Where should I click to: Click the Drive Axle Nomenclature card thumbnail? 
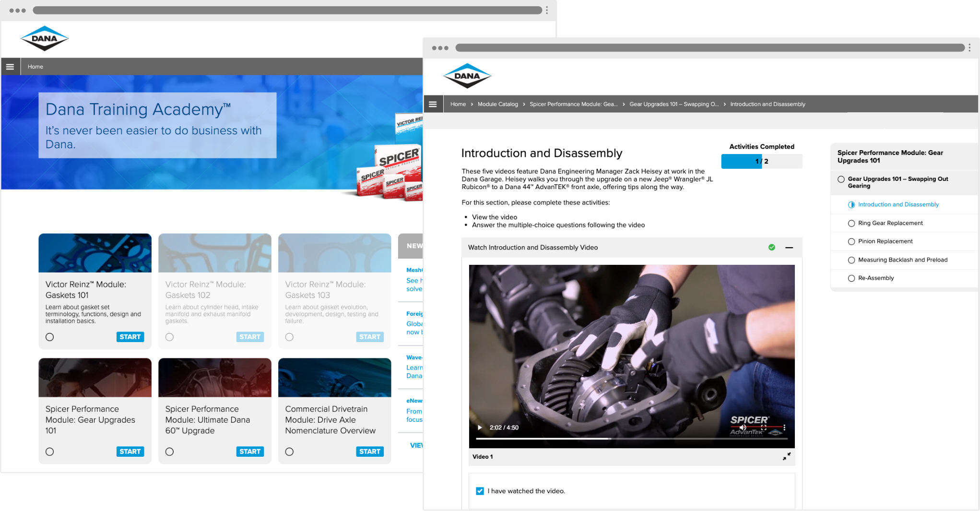pos(335,378)
